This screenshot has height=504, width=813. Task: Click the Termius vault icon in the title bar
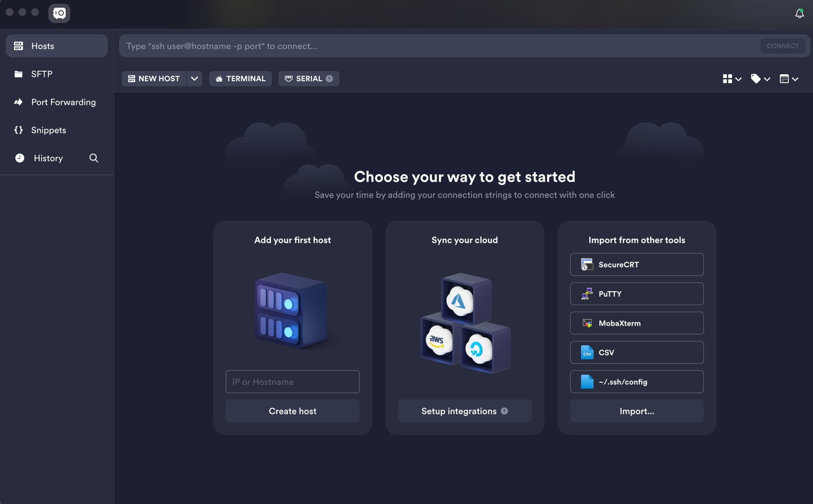(x=59, y=13)
